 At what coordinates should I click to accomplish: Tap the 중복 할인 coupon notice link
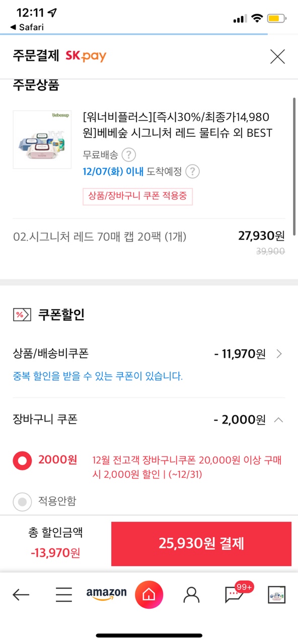point(98,376)
